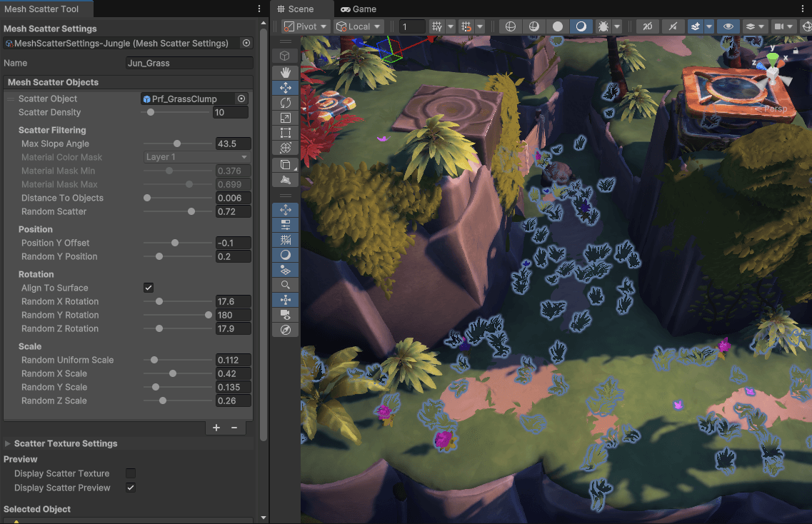Disable Display Scatter Preview checkbox
This screenshot has height=524, width=812.
click(131, 488)
